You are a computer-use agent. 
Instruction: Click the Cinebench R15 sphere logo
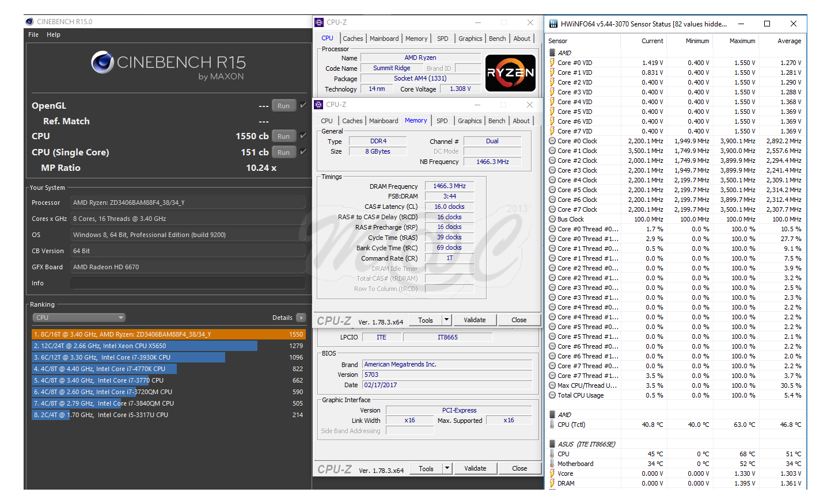coord(103,62)
